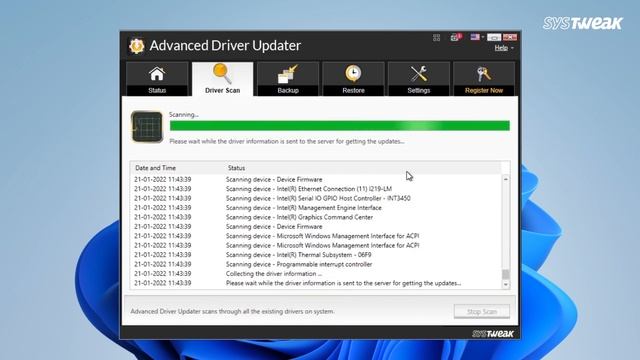Open the Status tab

click(157, 79)
